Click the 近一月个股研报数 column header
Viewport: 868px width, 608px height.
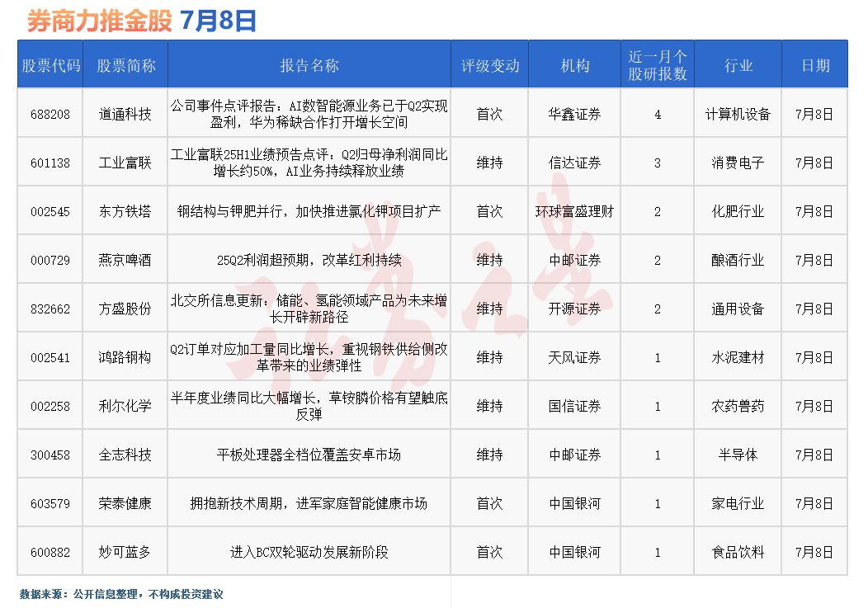pyautogui.click(x=657, y=65)
